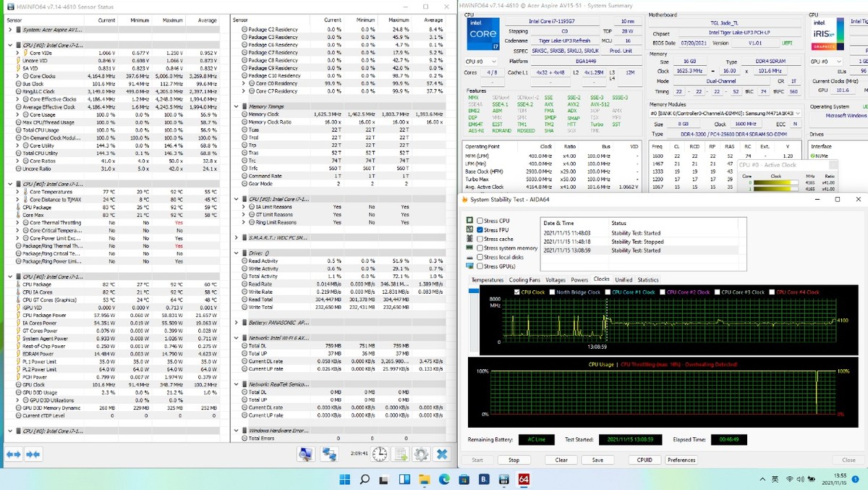
Task: Click the blue X close sensors icon
Action: 442,454
